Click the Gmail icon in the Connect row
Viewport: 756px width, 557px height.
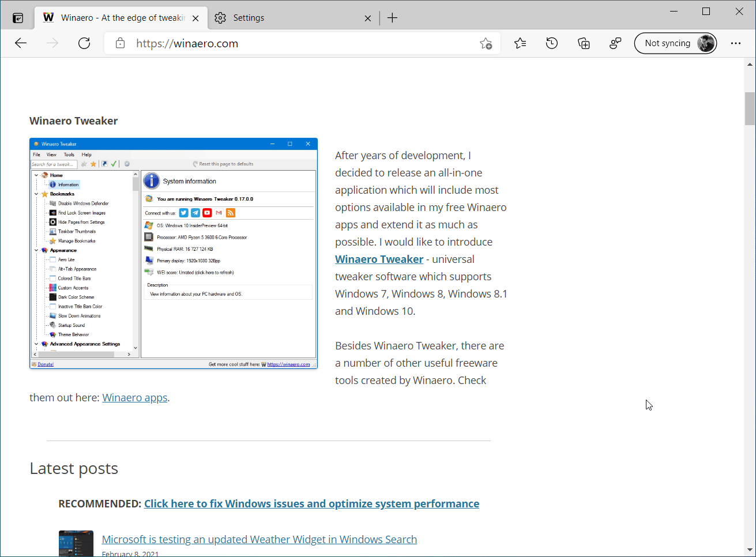(x=220, y=213)
